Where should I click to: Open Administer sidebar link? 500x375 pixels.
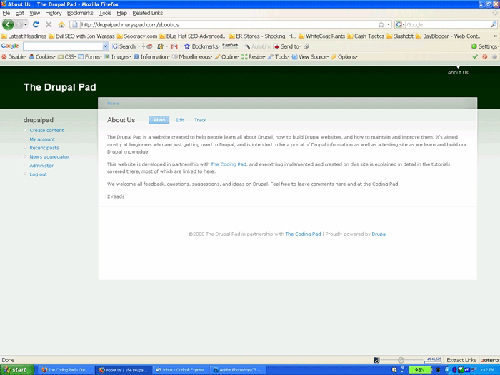click(41, 165)
